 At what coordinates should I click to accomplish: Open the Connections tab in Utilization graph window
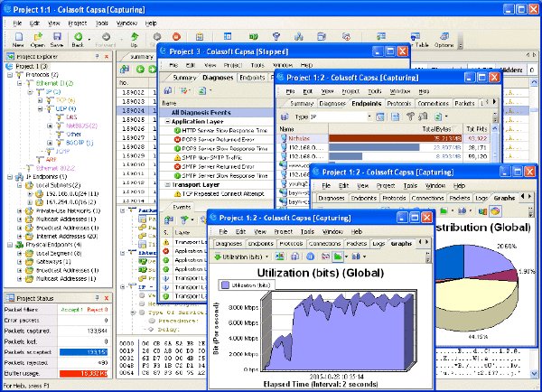pyautogui.click(x=324, y=244)
